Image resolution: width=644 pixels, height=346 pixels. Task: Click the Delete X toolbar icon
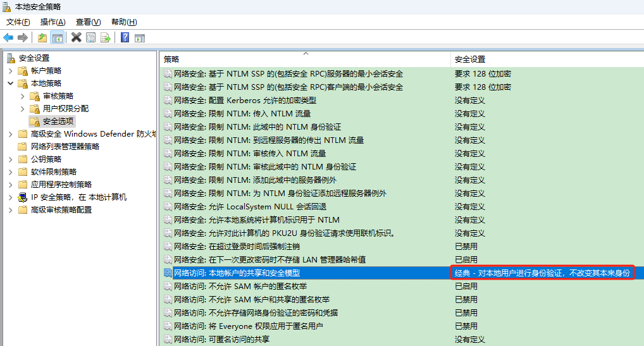[76, 38]
